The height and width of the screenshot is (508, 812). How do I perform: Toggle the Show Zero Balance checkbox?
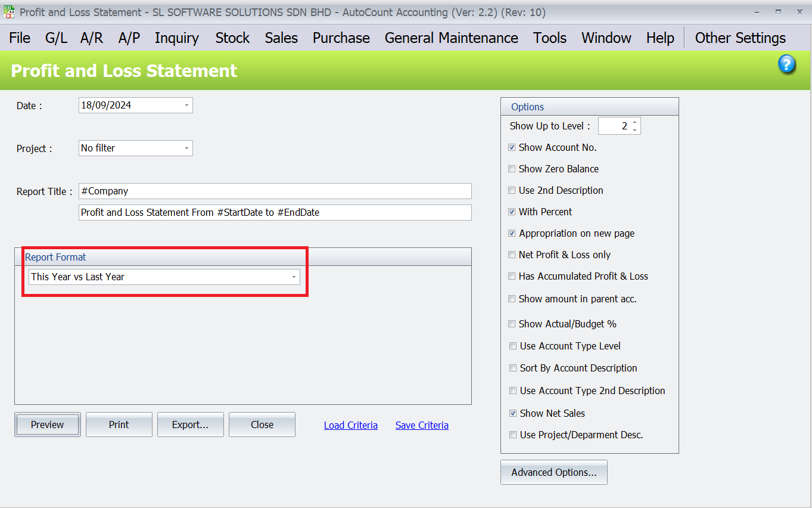coord(512,169)
